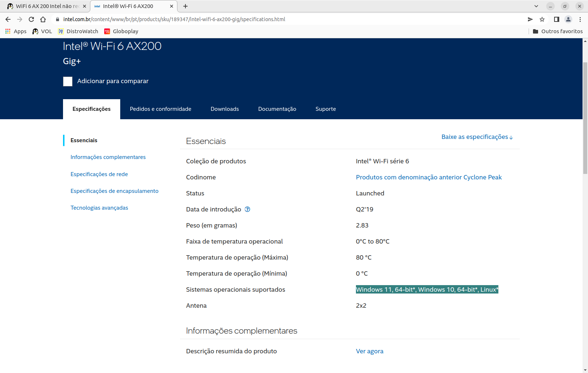Jump to Especificações de rede section
The height and width of the screenshot is (373, 588).
(x=99, y=174)
